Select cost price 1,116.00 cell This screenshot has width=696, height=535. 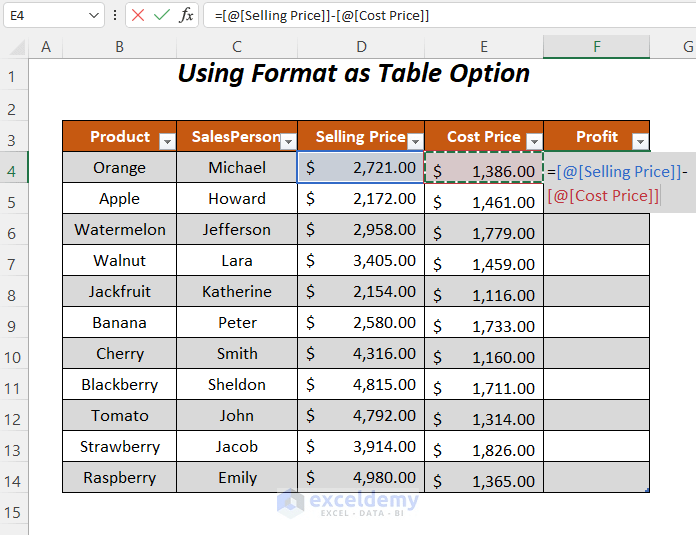(x=484, y=291)
